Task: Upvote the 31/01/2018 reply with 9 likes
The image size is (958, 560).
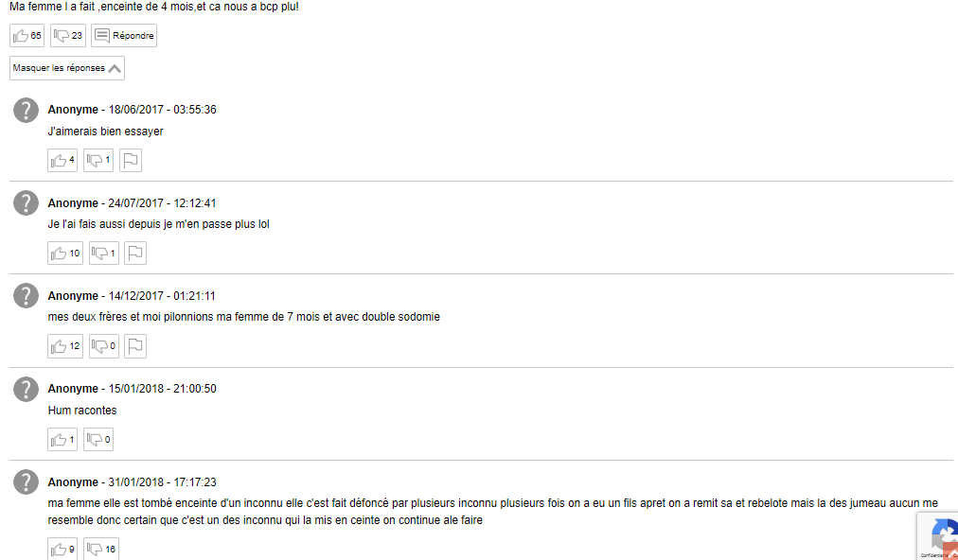Action: 62,549
